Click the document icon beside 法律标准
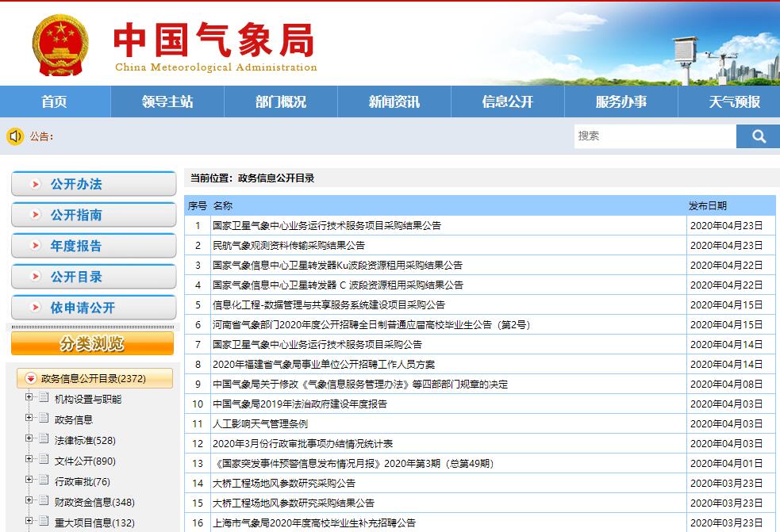 [x=44, y=438]
